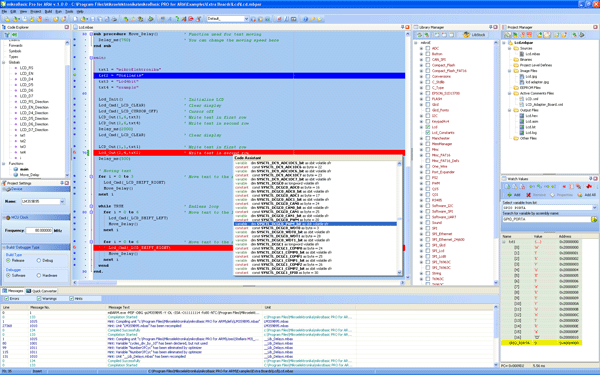Click the Frequency input field

(x=39, y=230)
